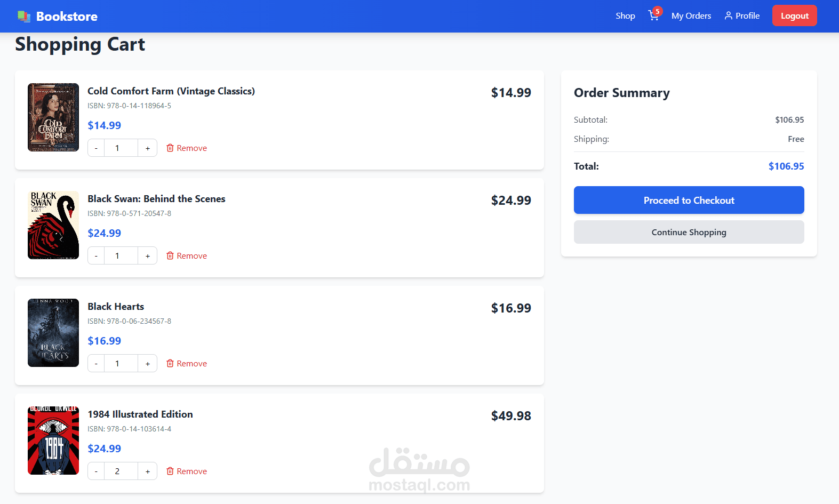Click the Black Hearts quantity field
The height and width of the screenshot is (504, 839).
click(121, 364)
